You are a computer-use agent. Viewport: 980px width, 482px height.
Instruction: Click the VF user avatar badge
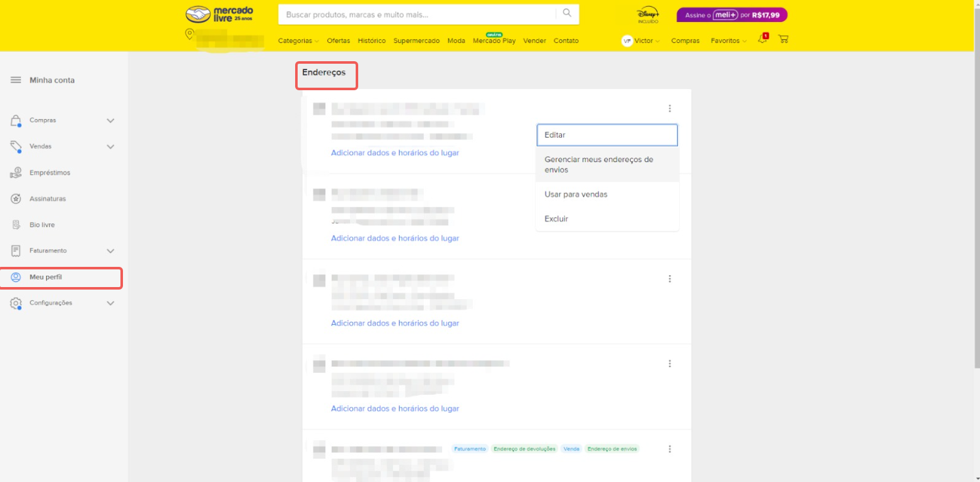(627, 40)
